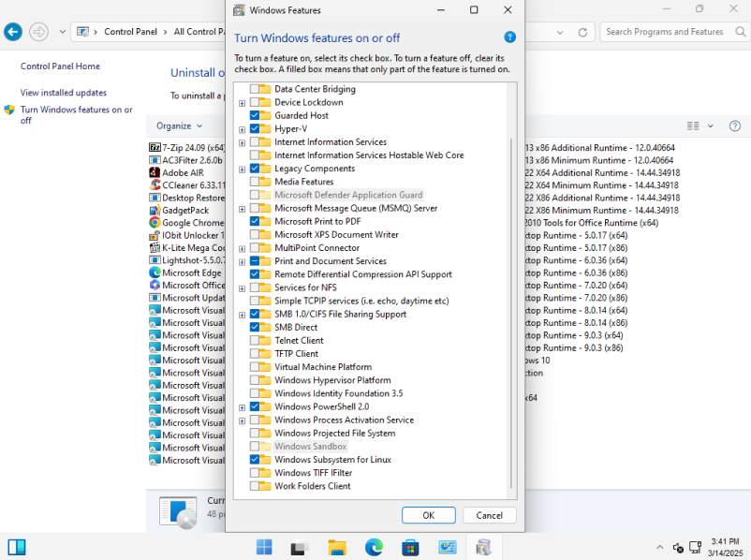Refresh the Programs and Features list
Screen dimensions: 751x560
click(x=582, y=32)
